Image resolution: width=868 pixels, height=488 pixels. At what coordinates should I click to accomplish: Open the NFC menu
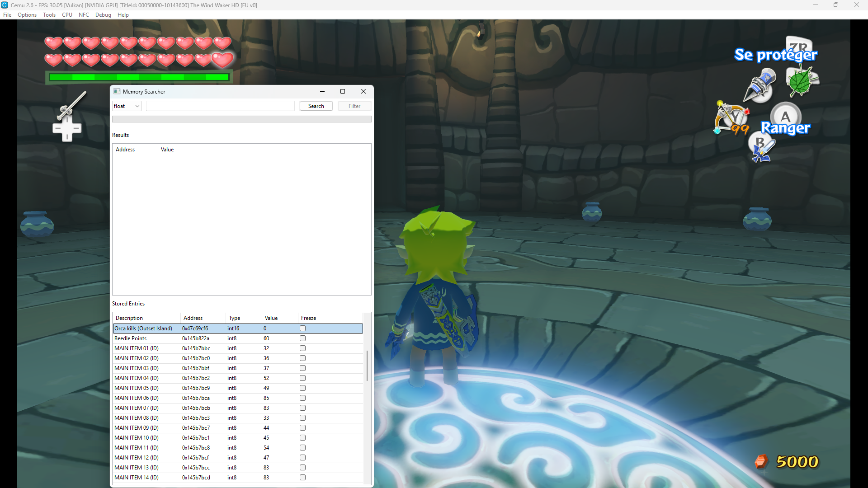(x=84, y=15)
